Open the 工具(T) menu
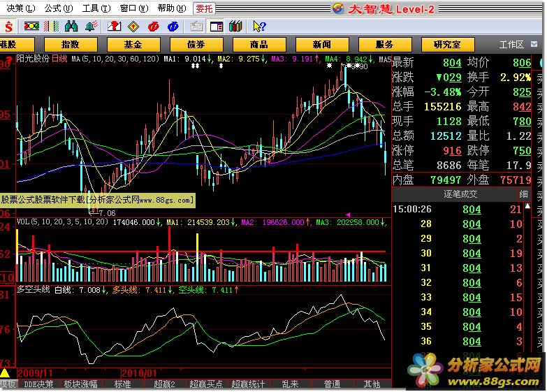547x392 pixels. [96, 8]
